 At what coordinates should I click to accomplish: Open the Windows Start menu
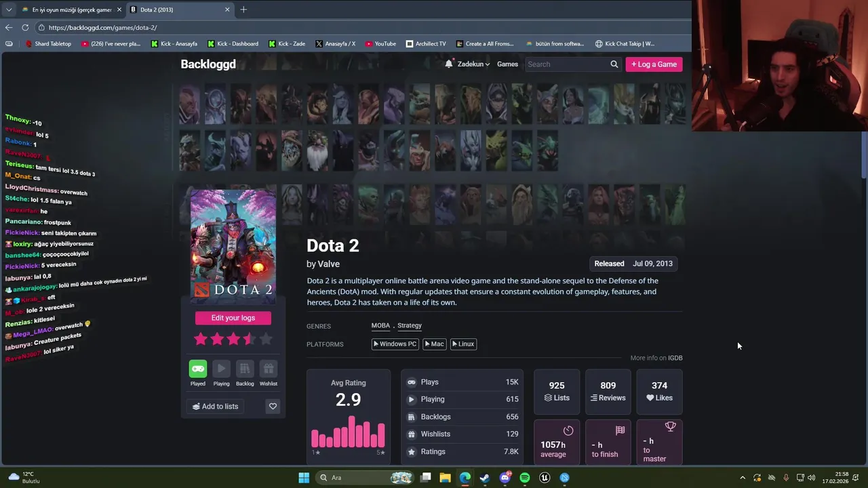click(304, 478)
